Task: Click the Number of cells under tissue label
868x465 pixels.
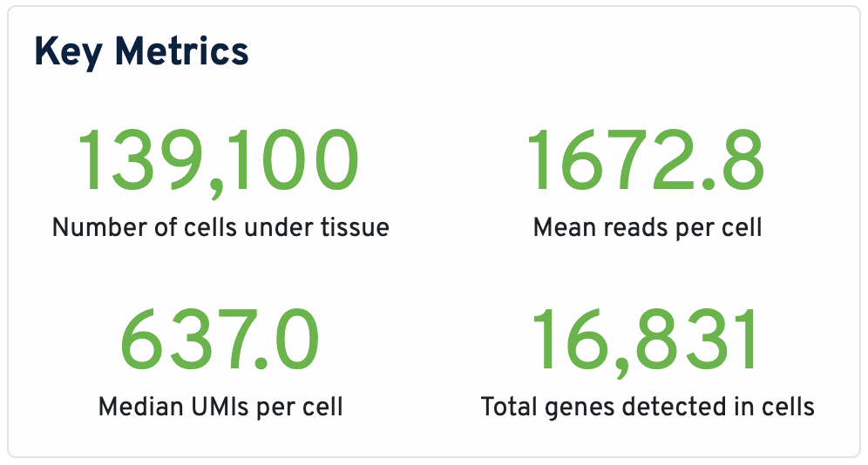Action: (220, 228)
